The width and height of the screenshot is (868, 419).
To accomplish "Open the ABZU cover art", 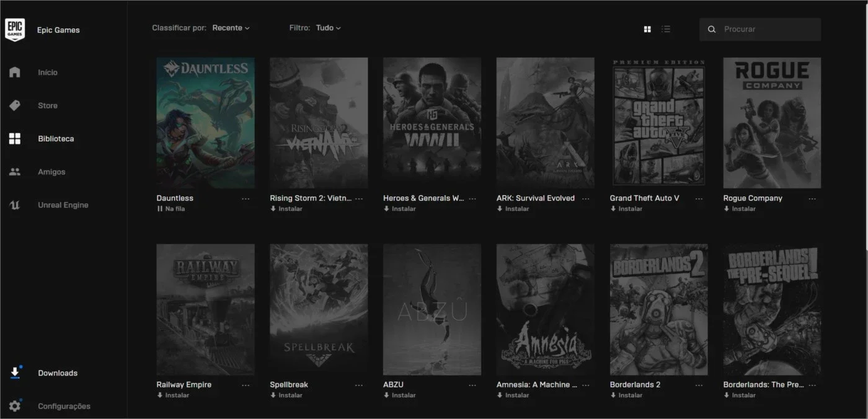I will point(432,309).
